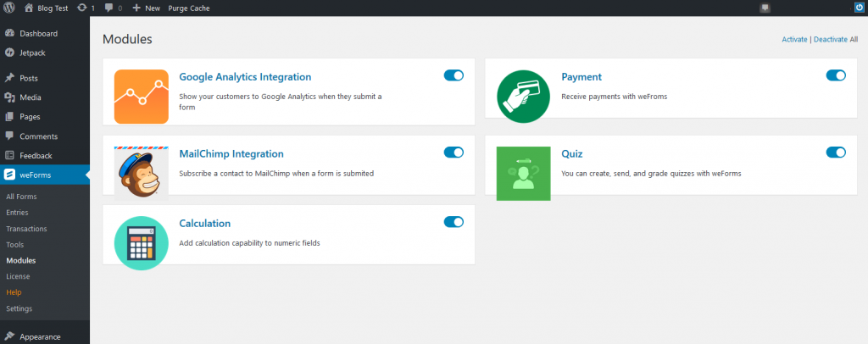Click the Payment card icon

pyautogui.click(x=523, y=97)
